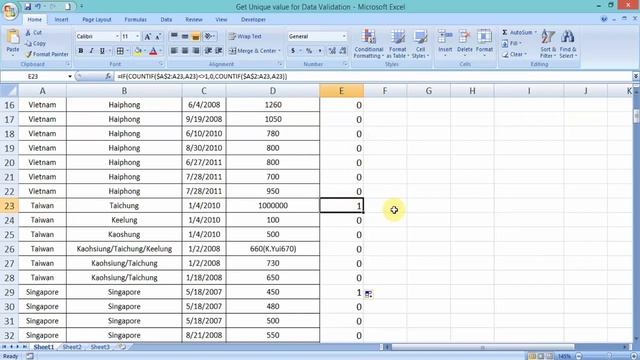640x360 pixels.
Task: Open Conditional Formatting menu
Action: (x=369, y=44)
